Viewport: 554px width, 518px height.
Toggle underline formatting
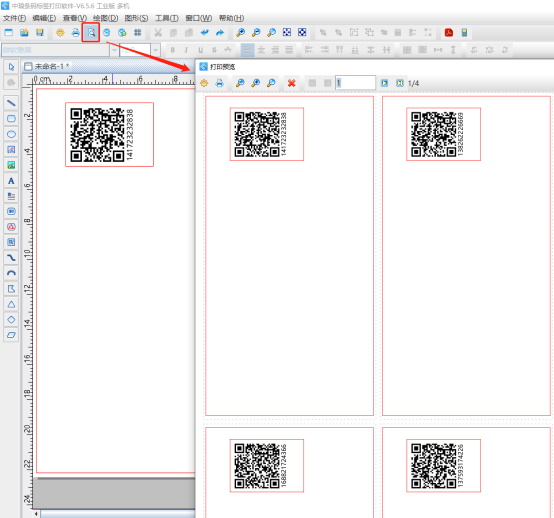click(x=200, y=50)
